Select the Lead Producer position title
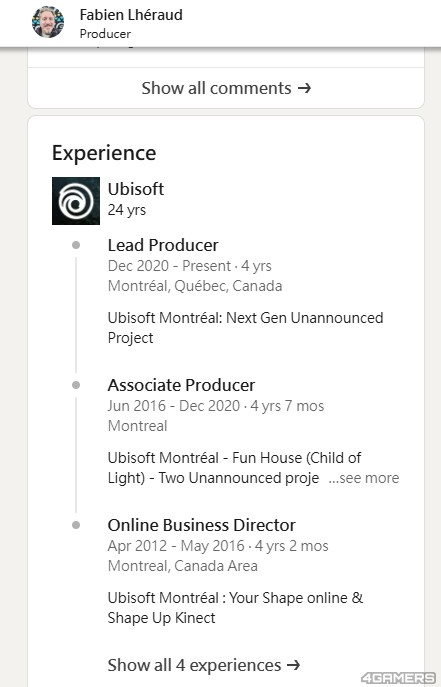The image size is (441, 687). click(x=163, y=245)
